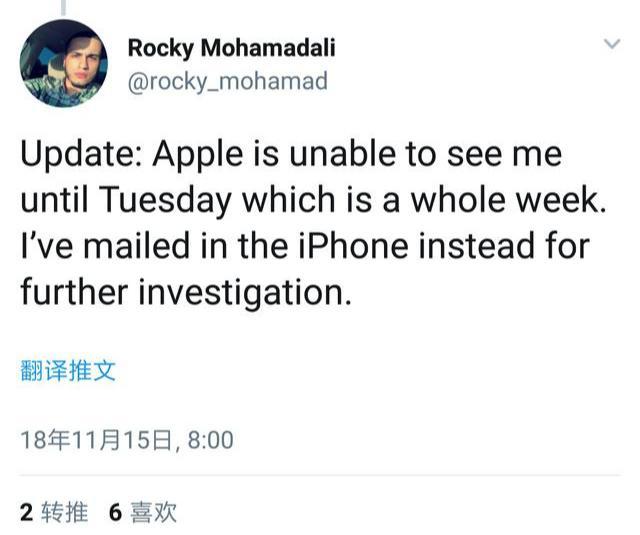The image size is (640, 535).
Task: Click the 8:00 time in the timestamp
Action: point(211,440)
